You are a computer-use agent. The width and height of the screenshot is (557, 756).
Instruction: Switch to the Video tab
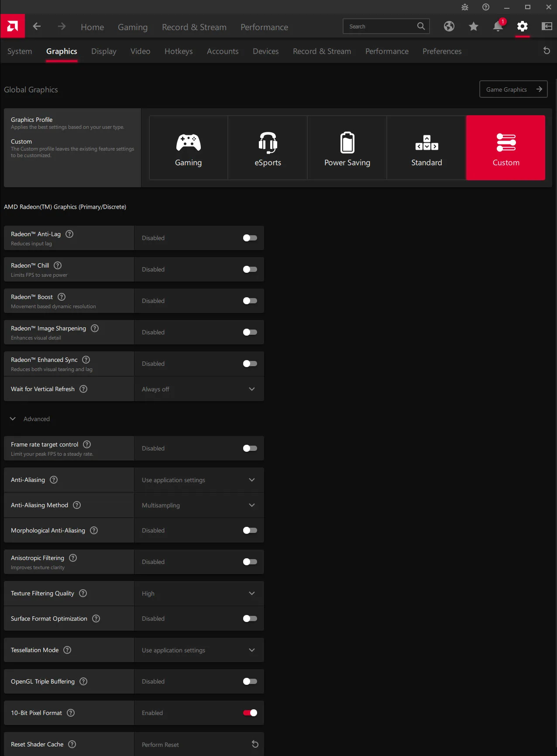pyautogui.click(x=140, y=51)
